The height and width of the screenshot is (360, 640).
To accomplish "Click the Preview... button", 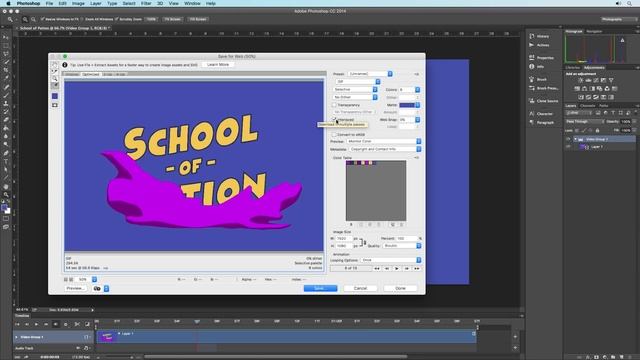I will (76, 288).
